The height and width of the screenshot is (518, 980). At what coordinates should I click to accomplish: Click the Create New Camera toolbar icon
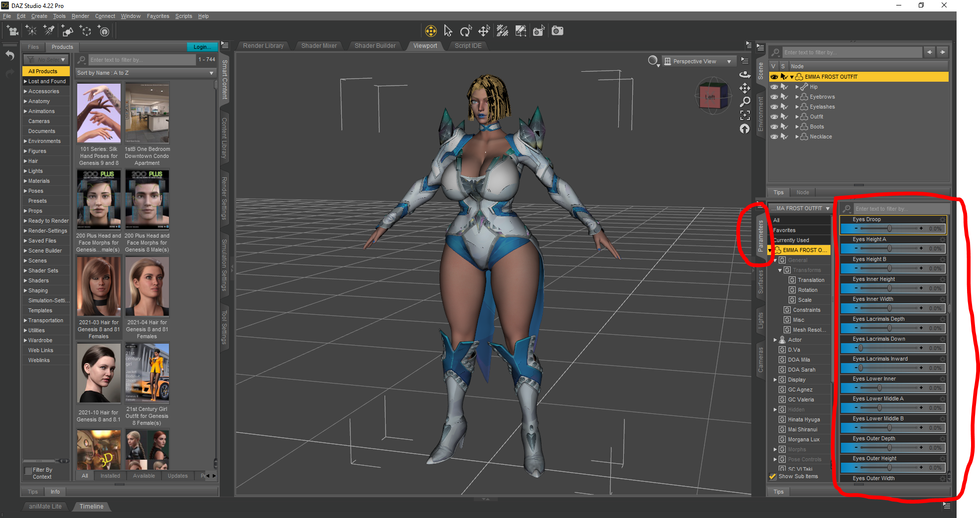tap(12, 31)
